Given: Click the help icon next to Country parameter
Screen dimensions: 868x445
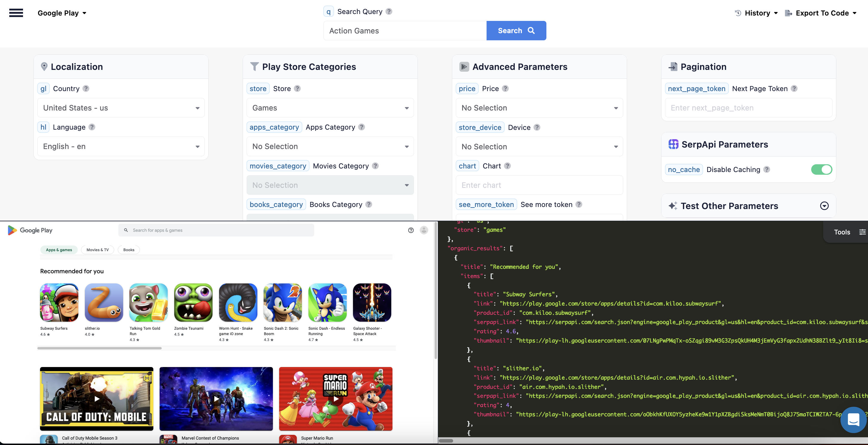Looking at the screenshot, I should point(86,88).
